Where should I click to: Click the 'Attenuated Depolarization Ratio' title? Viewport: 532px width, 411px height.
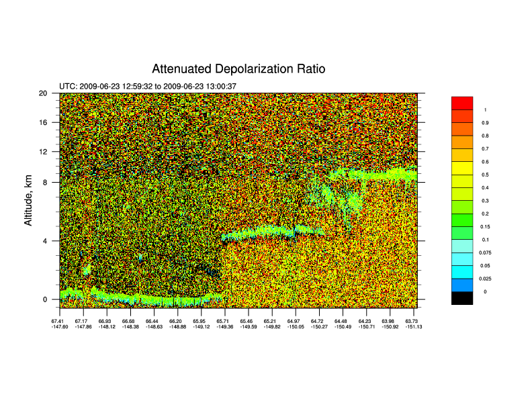click(238, 69)
